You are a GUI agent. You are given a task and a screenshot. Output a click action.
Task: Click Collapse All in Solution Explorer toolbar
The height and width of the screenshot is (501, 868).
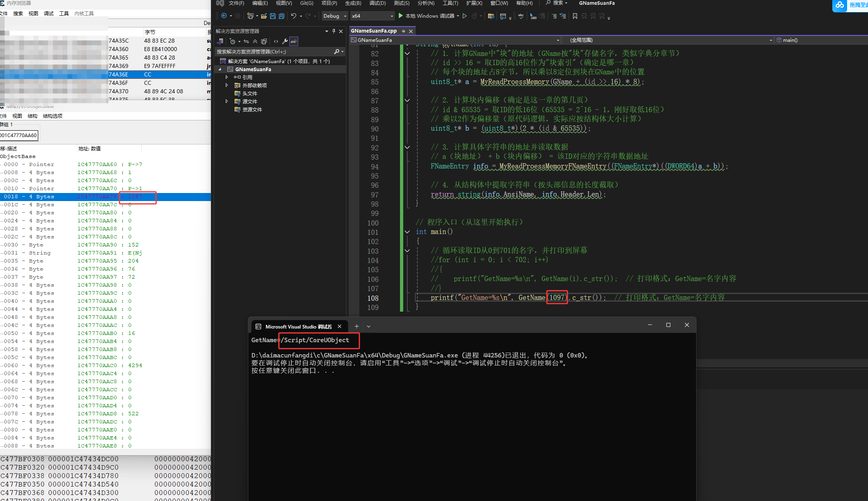click(x=255, y=41)
